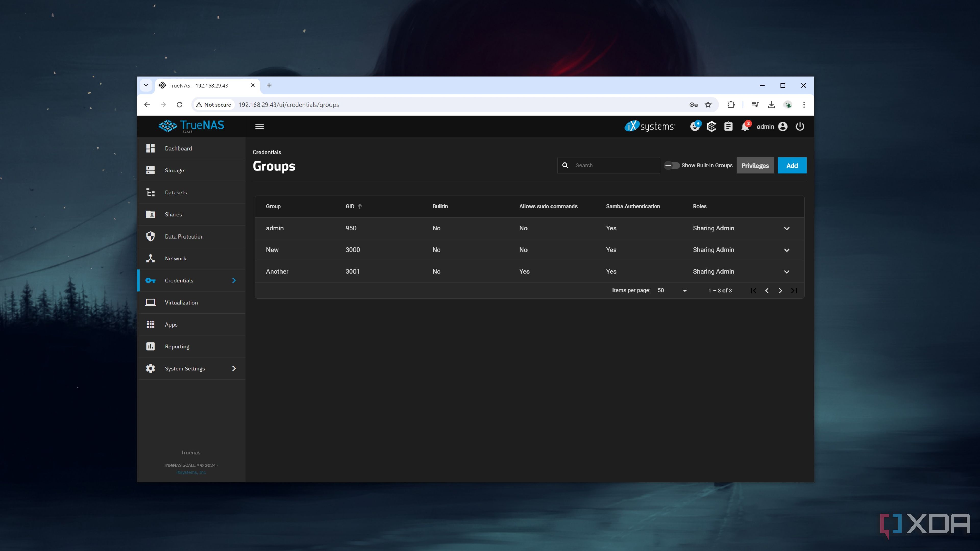The image size is (980, 551).
Task: Click the Privileges button
Action: click(x=755, y=165)
